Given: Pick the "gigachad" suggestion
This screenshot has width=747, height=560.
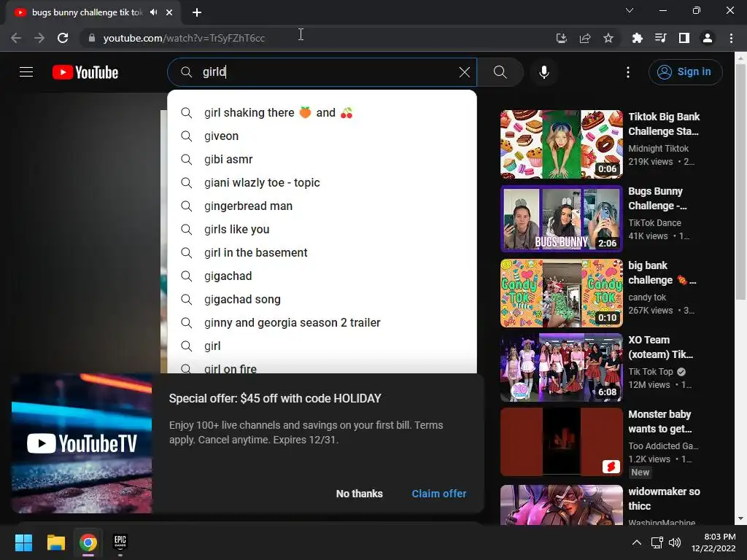Looking at the screenshot, I should (x=322, y=276).
